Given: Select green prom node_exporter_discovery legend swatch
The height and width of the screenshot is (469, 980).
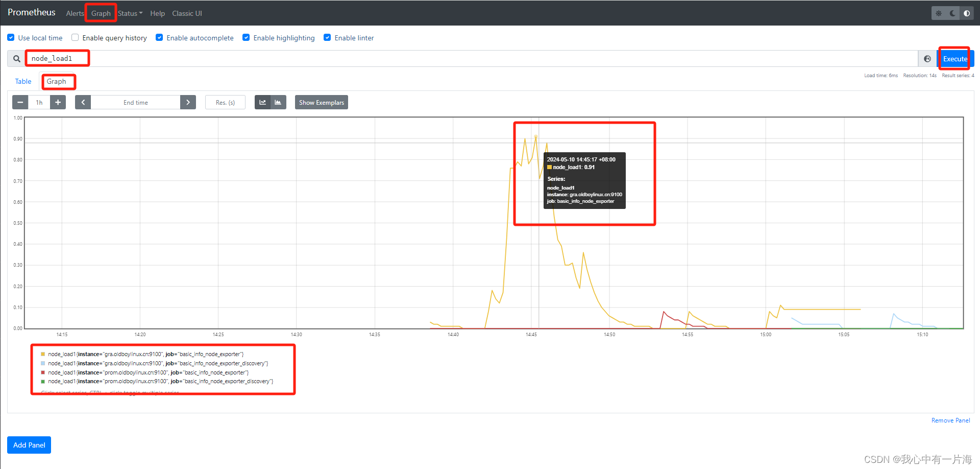Looking at the screenshot, I should pos(43,381).
